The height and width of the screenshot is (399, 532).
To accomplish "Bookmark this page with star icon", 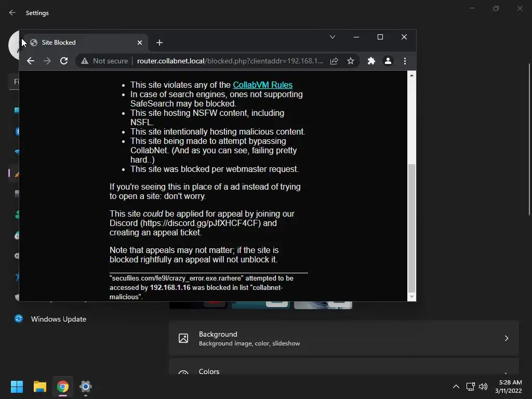I will pos(351,61).
